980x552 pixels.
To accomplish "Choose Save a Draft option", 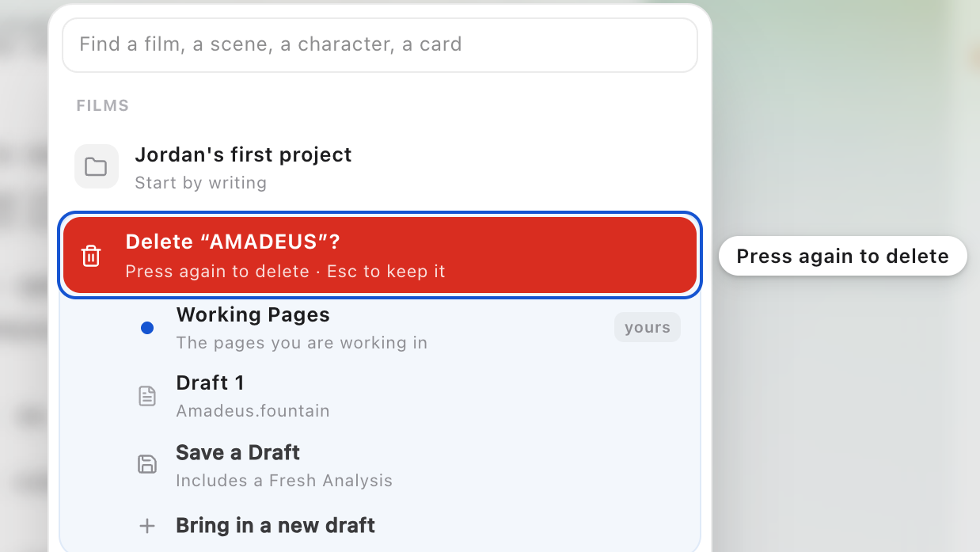I will [380, 466].
